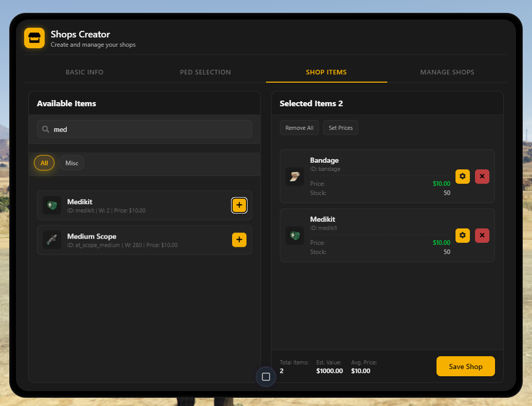Image resolution: width=532 pixels, height=406 pixels.
Task: Click the Set Prices button
Action: (x=340, y=128)
